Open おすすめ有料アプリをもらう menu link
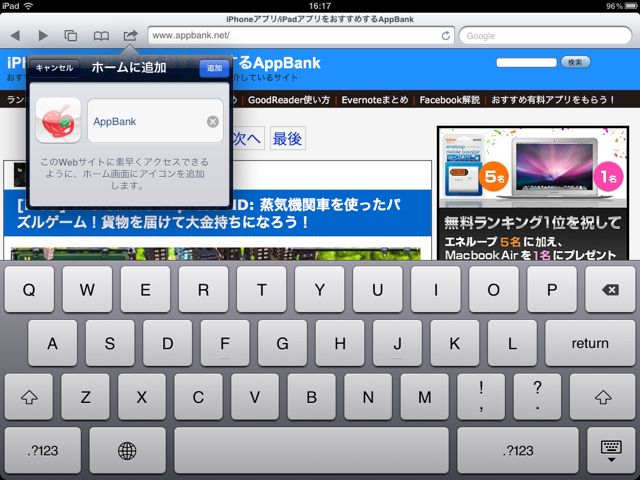 coord(553,100)
